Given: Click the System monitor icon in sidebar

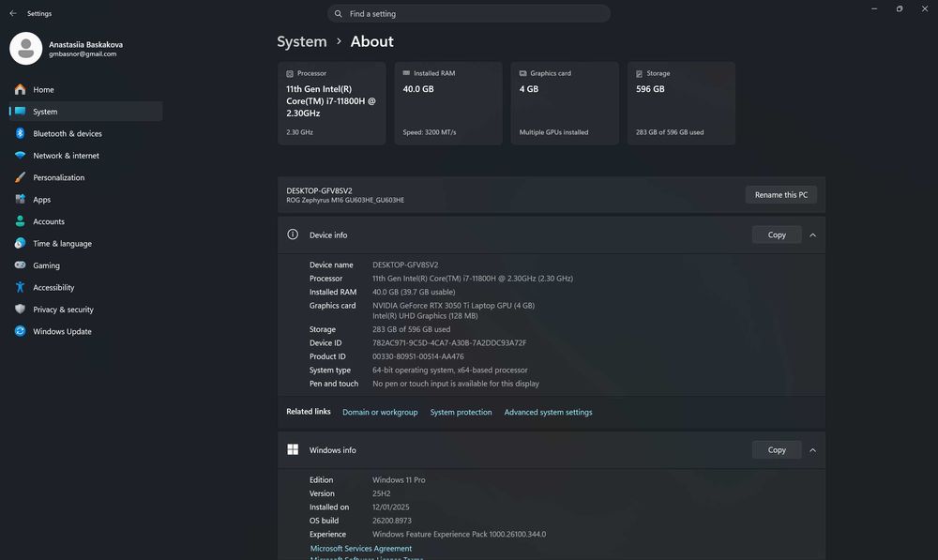Looking at the screenshot, I should [21, 112].
